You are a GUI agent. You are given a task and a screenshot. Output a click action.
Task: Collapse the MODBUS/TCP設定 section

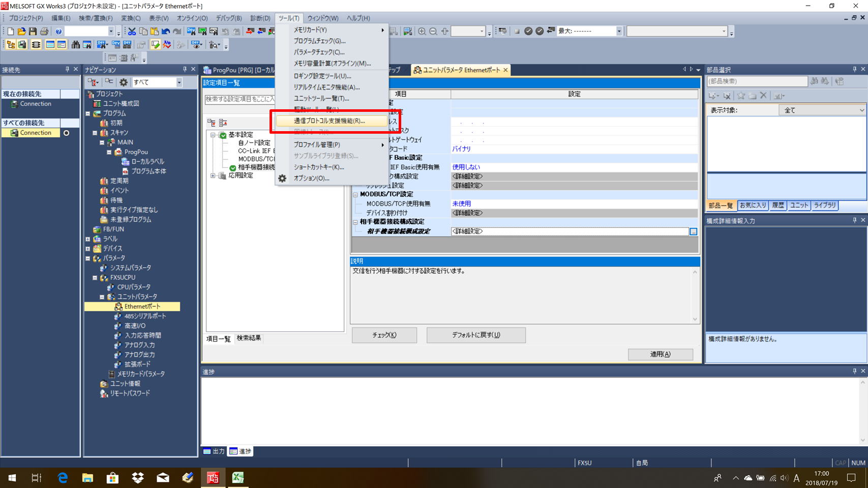(355, 195)
